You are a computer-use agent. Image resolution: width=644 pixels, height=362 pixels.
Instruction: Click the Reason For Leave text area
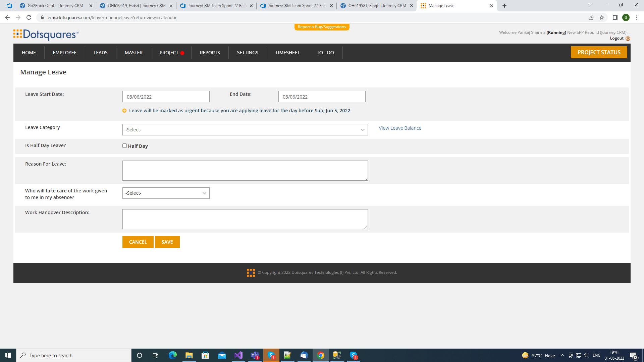pyautogui.click(x=245, y=171)
